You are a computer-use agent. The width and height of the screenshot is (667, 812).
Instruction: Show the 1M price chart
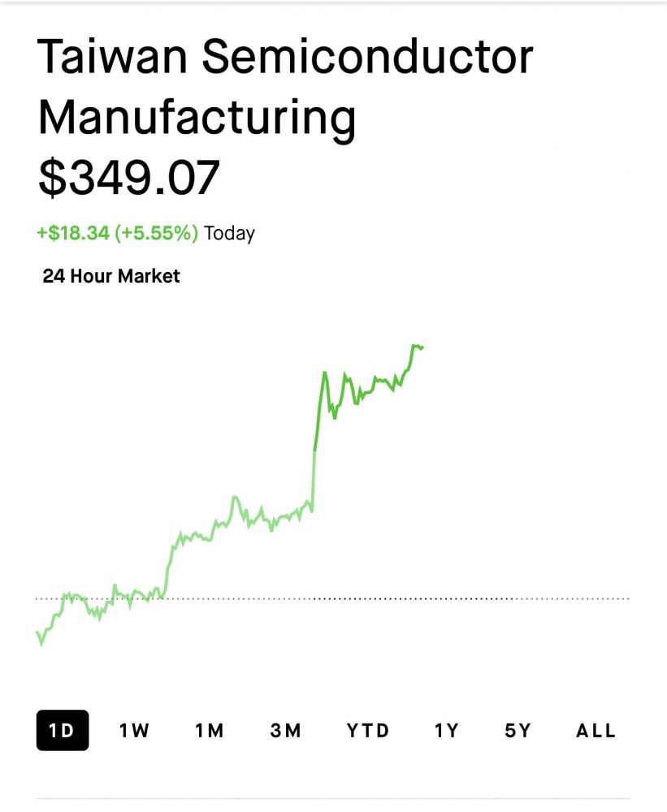210,731
